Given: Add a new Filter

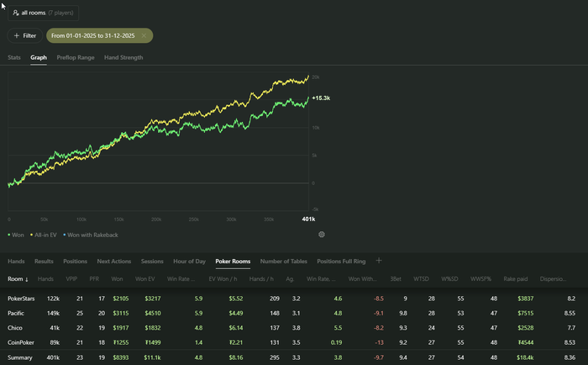Looking at the screenshot, I should 24,35.
